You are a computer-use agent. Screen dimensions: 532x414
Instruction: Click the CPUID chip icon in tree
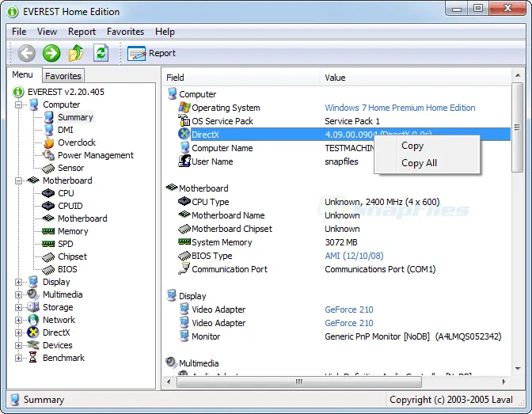coord(48,206)
